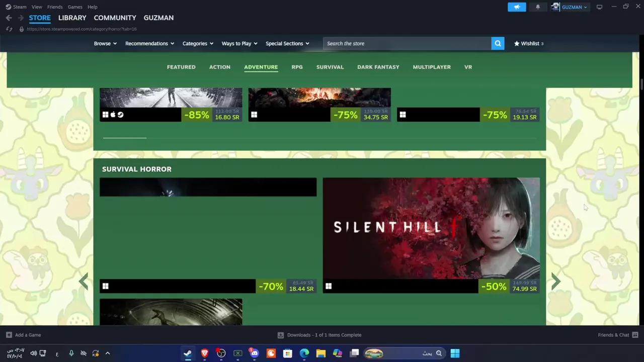
Task: Expand the Categories dropdown
Action: [198, 43]
